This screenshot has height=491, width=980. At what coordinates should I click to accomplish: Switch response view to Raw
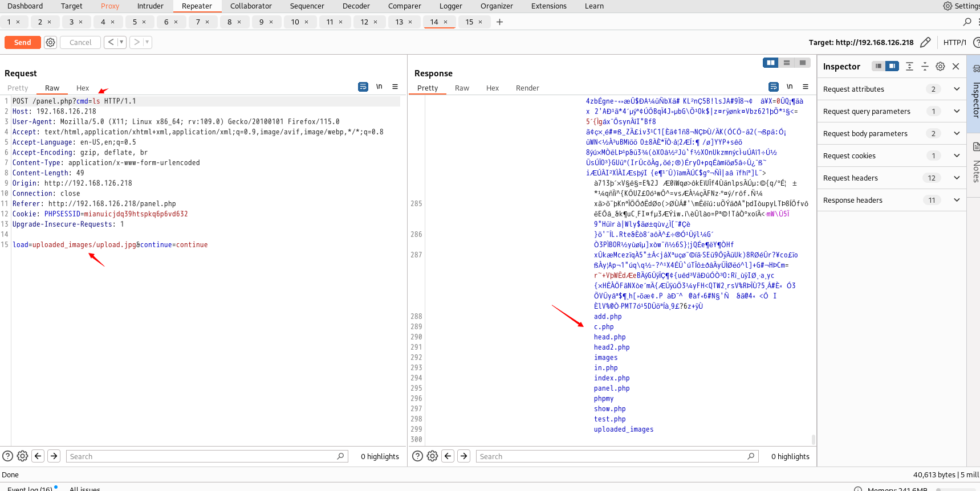(x=462, y=88)
